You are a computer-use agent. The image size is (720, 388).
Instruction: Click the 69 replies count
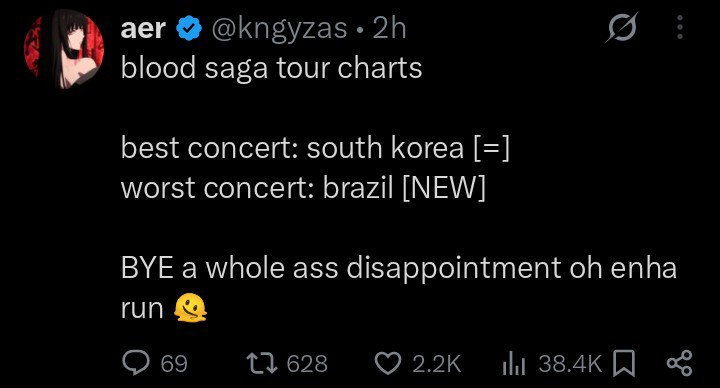[174, 364]
